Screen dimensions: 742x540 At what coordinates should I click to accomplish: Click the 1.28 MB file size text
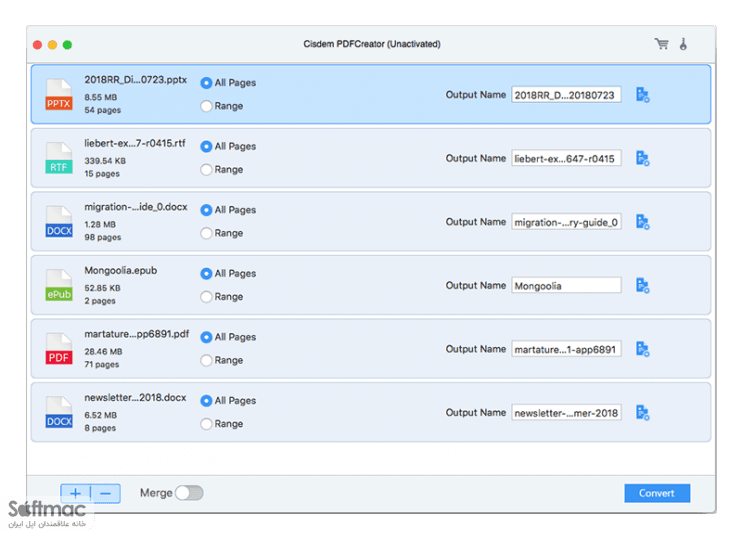100,224
